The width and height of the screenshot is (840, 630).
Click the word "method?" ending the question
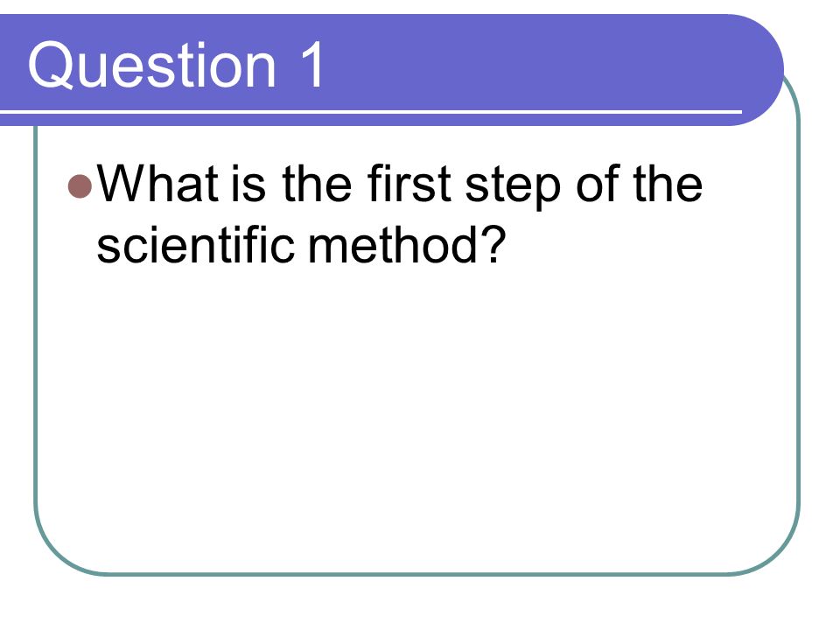(x=407, y=244)
